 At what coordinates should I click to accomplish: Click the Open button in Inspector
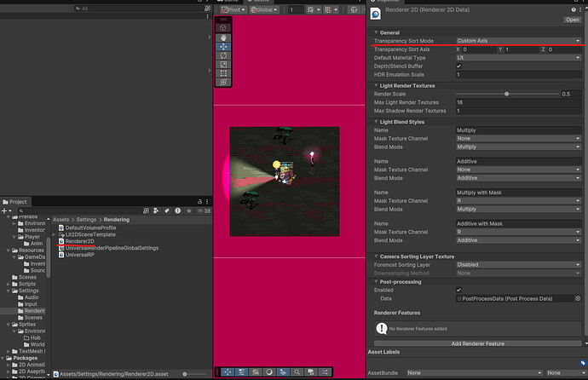pos(572,20)
